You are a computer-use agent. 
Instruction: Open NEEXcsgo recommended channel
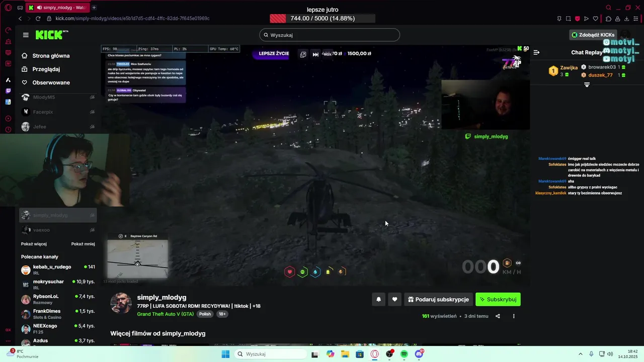(58, 328)
